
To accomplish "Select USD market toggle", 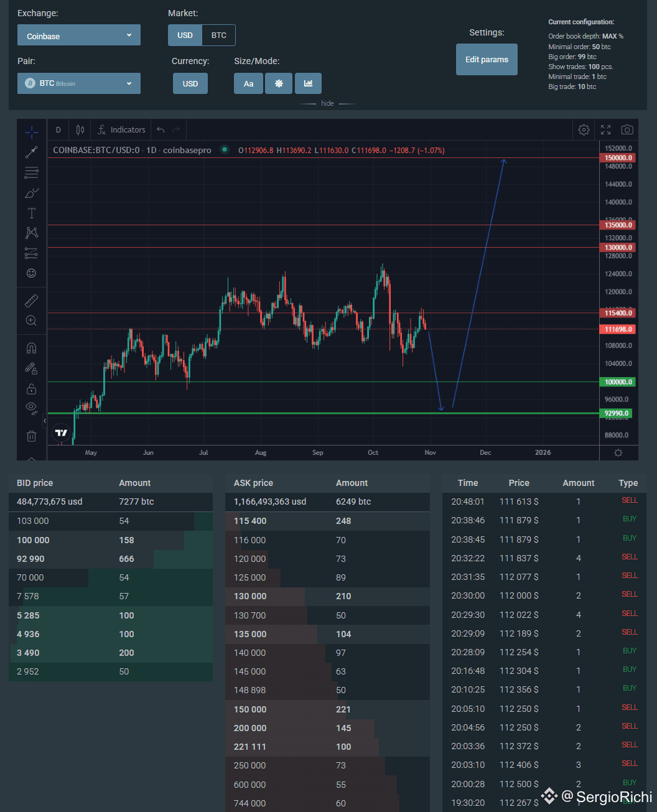I will coord(185,35).
